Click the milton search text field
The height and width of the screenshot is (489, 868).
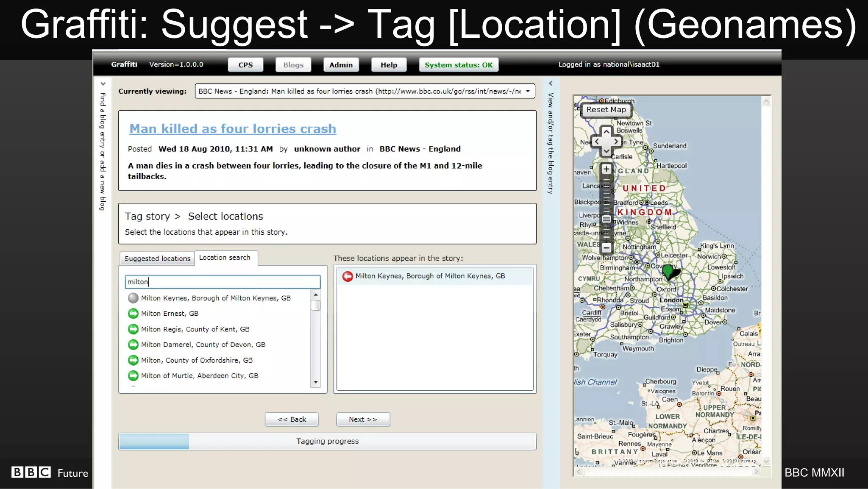coord(223,282)
